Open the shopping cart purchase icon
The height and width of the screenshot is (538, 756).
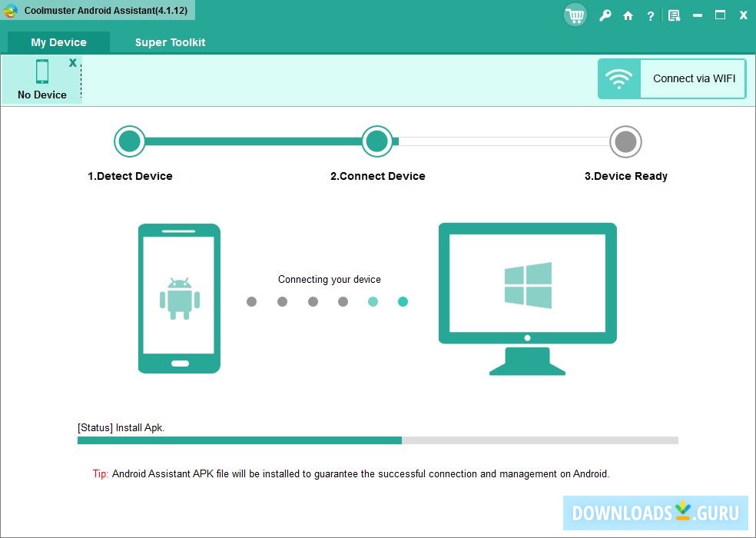coord(575,15)
